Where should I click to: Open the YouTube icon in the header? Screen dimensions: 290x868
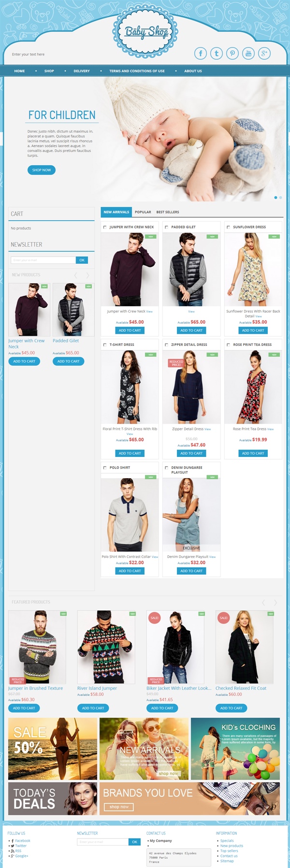coord(248,53)
